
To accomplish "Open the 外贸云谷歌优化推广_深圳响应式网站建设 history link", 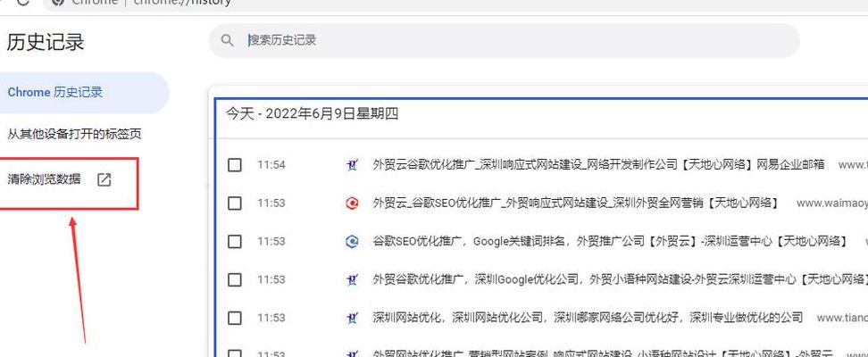I will (x=599, y=164).
